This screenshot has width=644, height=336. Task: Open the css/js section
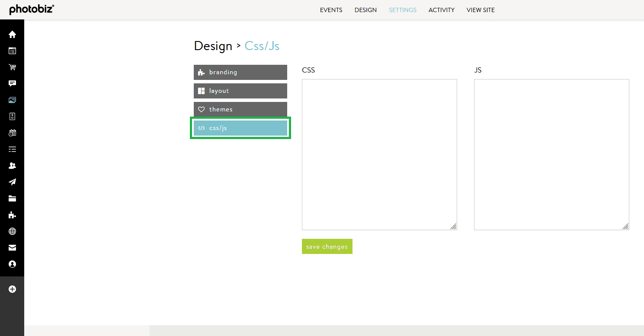tap(240, 128)
